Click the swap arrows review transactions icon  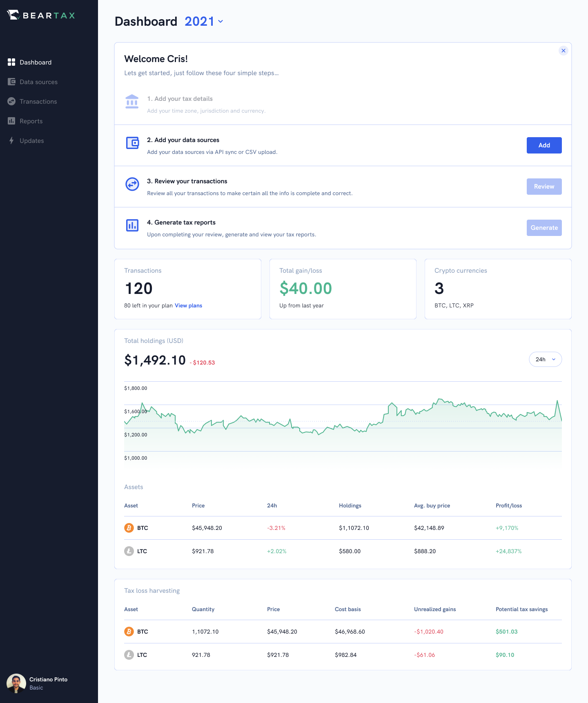click(132, 184)
